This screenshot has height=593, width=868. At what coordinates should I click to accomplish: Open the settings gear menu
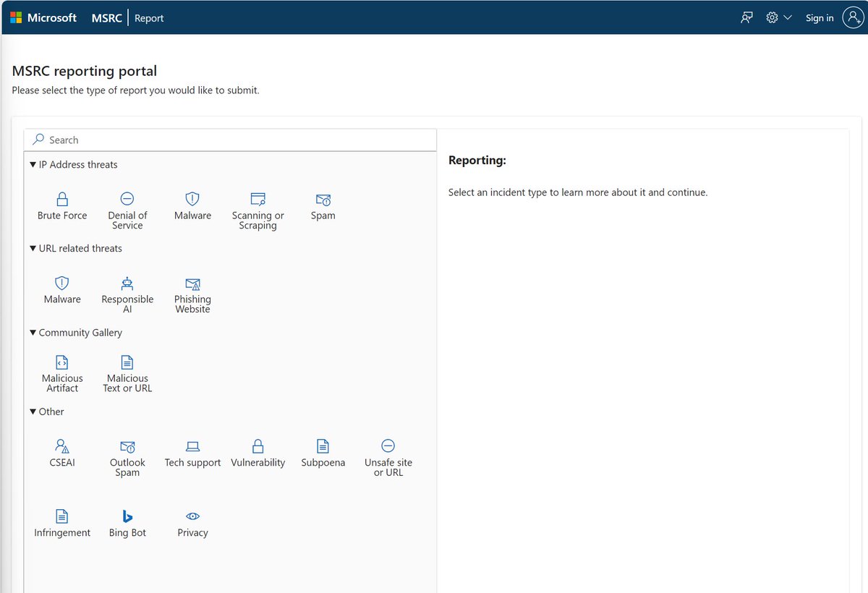click(778, 18)
